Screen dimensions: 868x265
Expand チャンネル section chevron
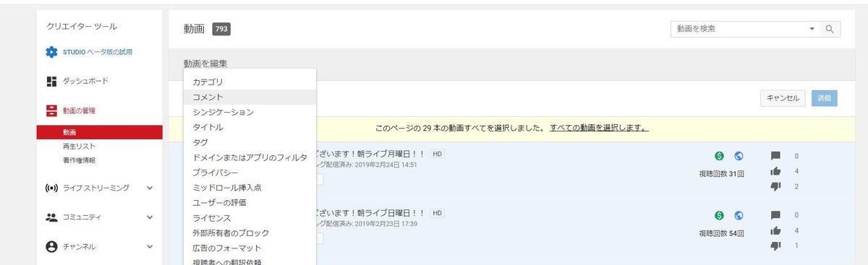coord(150,246)
